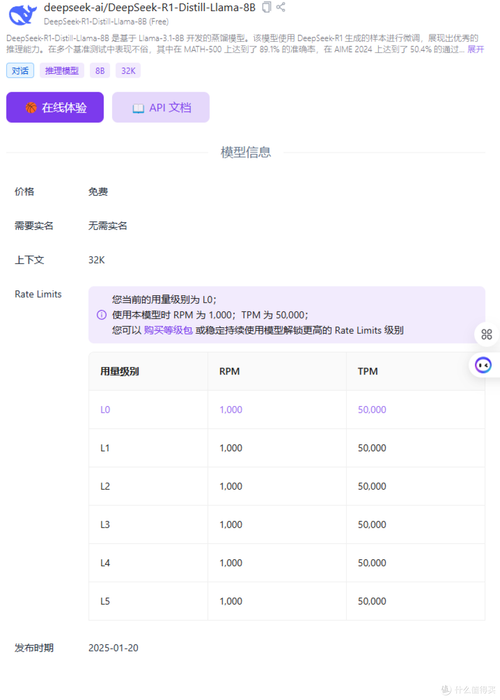Screen dimensions: 500x700
Task: Click the release date 2025-01-20
Action: click(113, 648)
